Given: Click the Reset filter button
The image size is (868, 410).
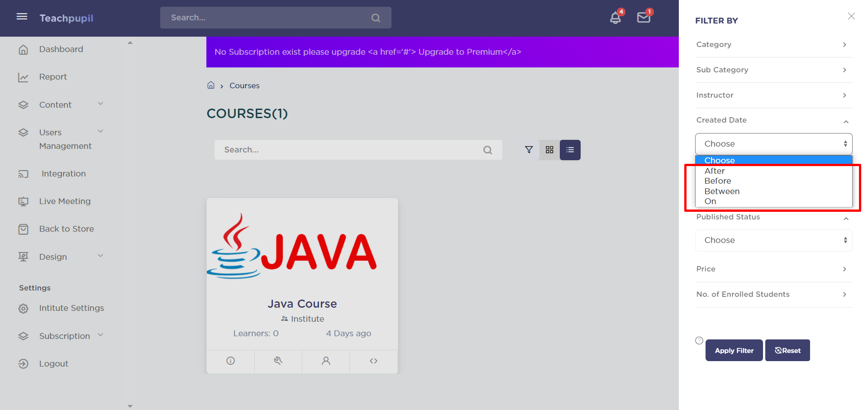Looking at the screenshot, I should (x=787, y=350).
